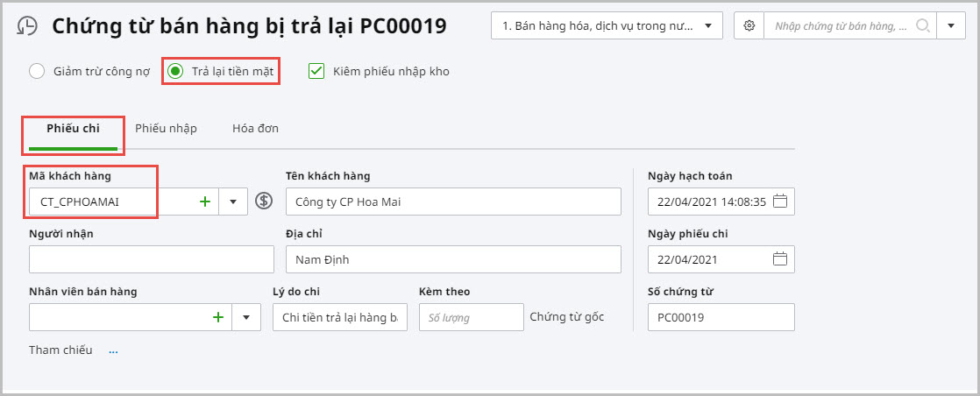
Task: Add new sales employee with plus icon
Action: (x=217, y=317)
